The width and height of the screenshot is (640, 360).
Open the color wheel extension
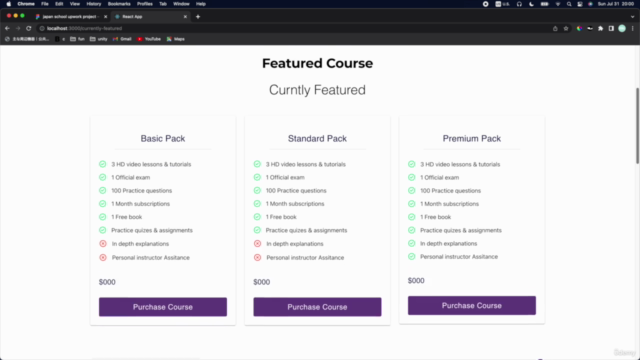pyautogui.click(x=579, y=29)
